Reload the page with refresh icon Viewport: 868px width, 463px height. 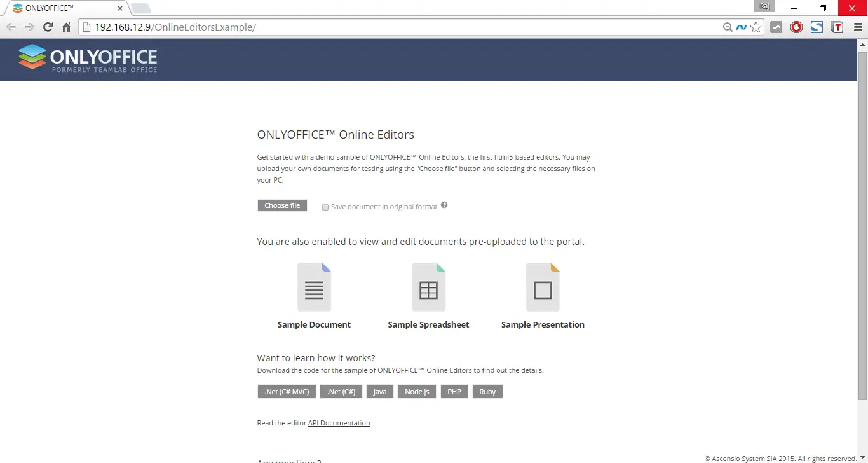tap(48, 27)
